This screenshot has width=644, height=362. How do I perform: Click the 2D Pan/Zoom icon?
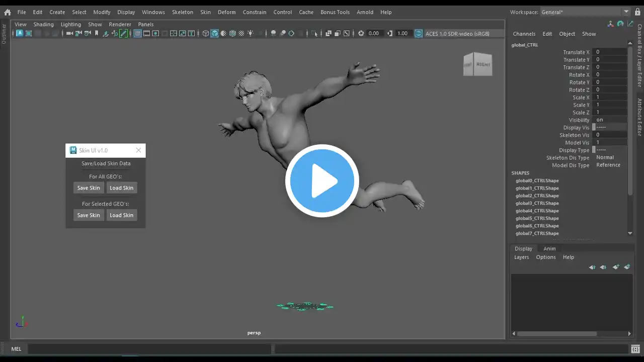pos(114,34)
